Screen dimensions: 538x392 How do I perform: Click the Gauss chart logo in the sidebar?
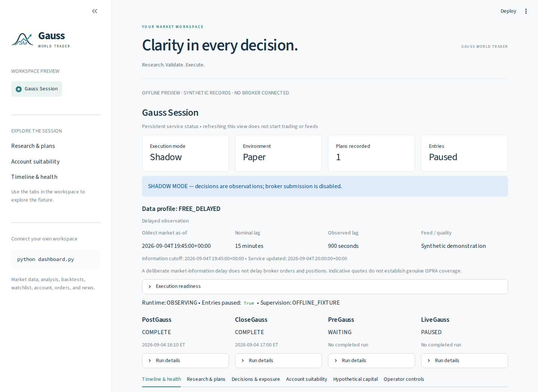22,39
